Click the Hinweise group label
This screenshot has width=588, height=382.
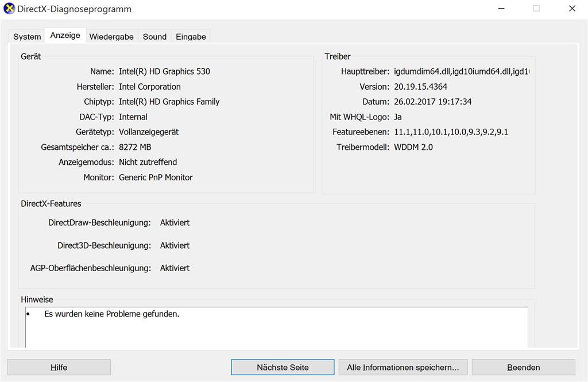[37, 299]
